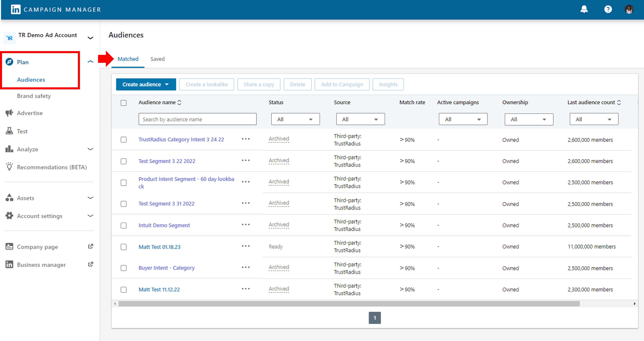Open three-dot menu for Intuit Demo Segment
The width and height of the screenshot is (644, 341).
pos(246,225)
